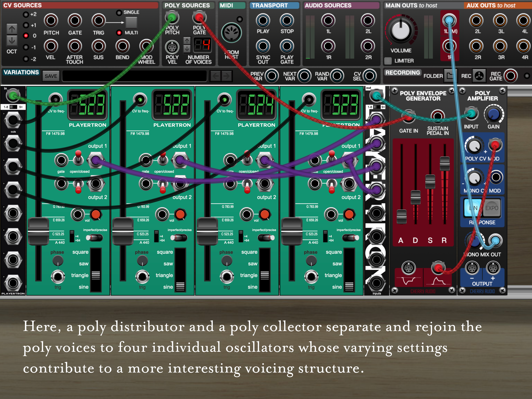
Task: Select the +2 octave radio LED
Action: (x=26, y=14)
